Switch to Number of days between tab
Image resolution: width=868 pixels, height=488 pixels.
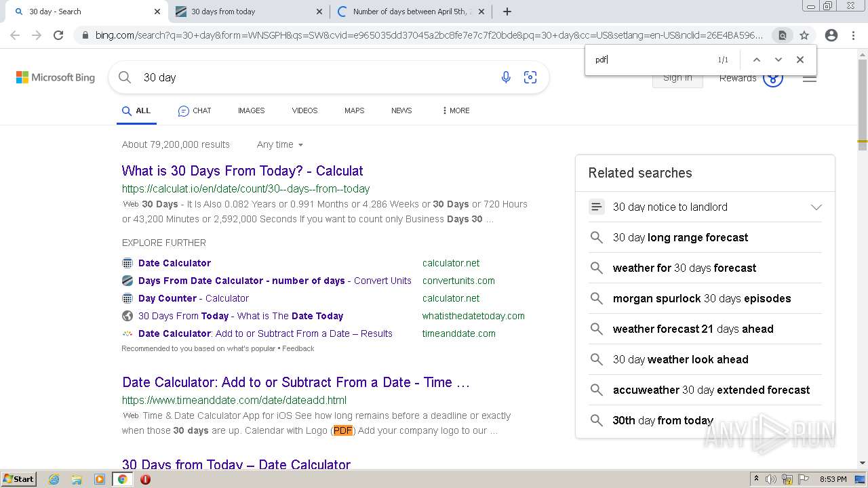click(x=412, y=12)
